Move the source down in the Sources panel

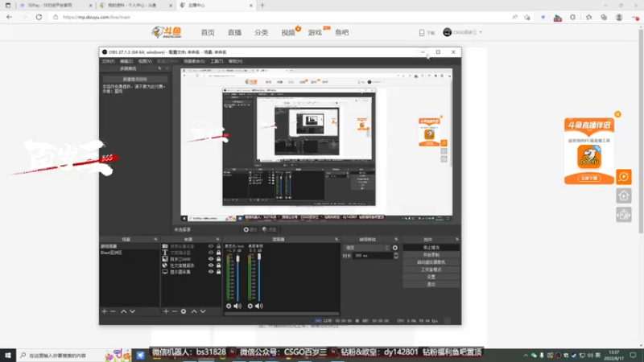(x=203, y=311)
